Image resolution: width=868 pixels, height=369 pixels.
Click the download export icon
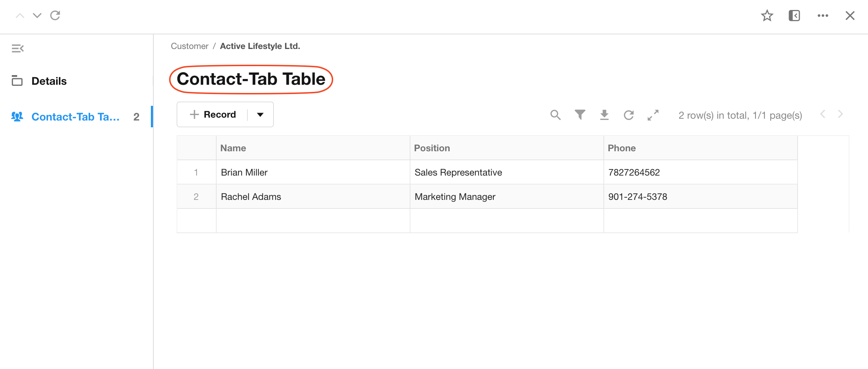coord(604,115)
